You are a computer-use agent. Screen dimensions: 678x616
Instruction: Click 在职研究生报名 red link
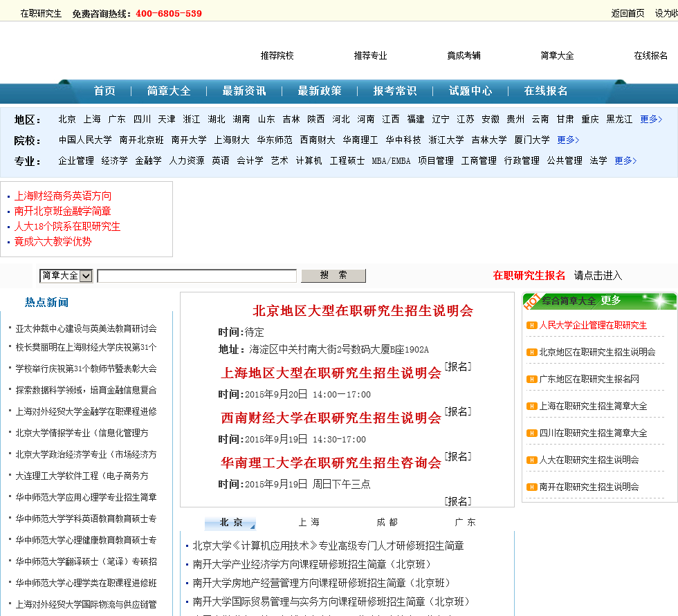tap(529, 276)
